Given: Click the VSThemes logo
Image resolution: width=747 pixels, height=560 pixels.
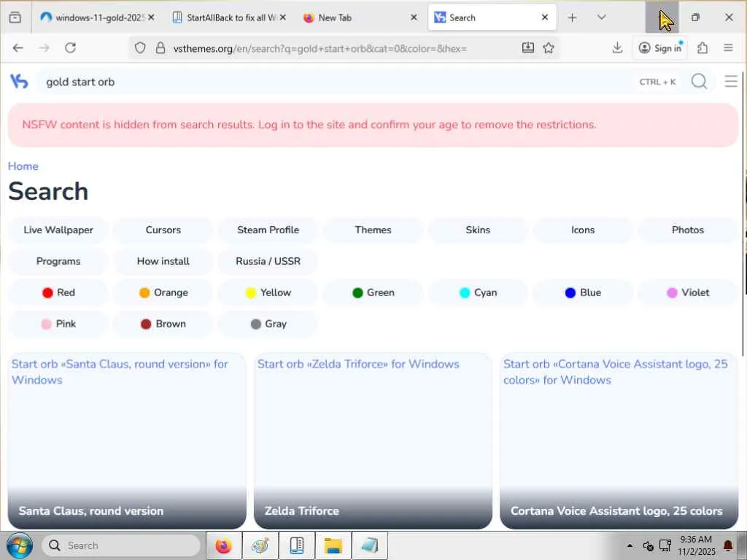Looking at the screenshot, I should [x=19, y=82].
